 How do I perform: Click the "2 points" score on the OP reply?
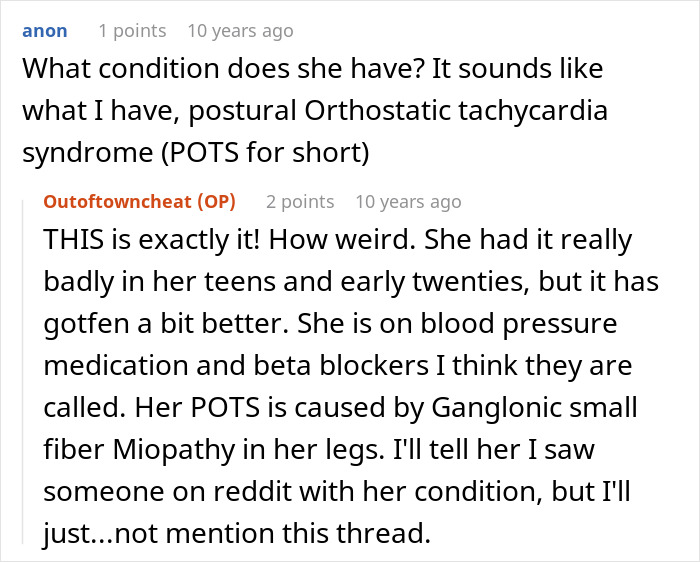[300, 201]
